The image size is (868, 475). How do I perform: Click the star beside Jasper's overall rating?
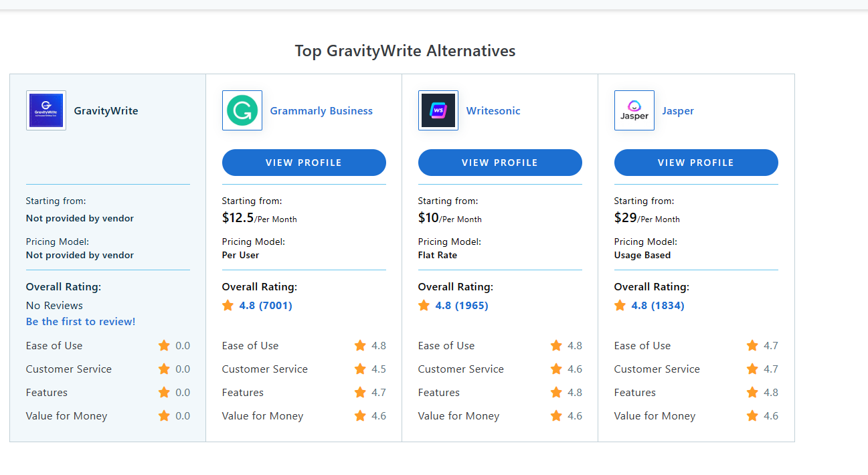click(x=620, y=306)
